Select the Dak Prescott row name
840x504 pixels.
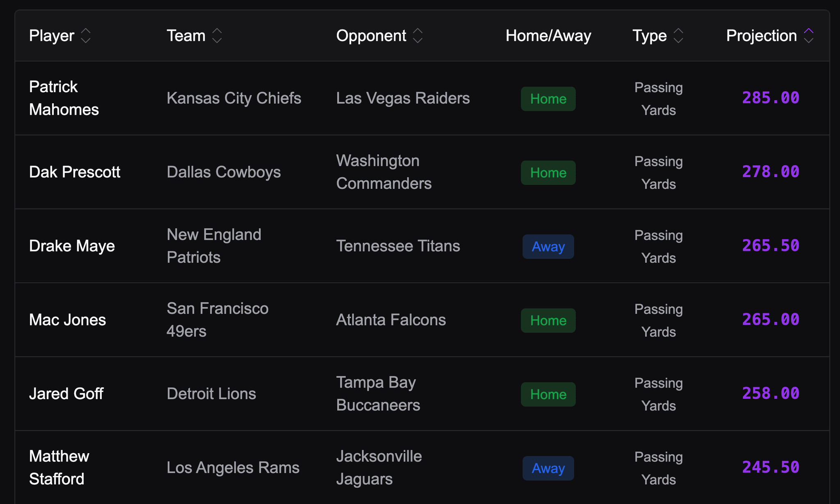tap(75, 172)
